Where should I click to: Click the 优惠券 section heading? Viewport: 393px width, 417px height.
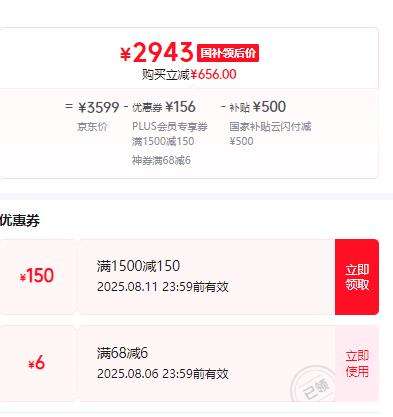(x=20, y=221)
